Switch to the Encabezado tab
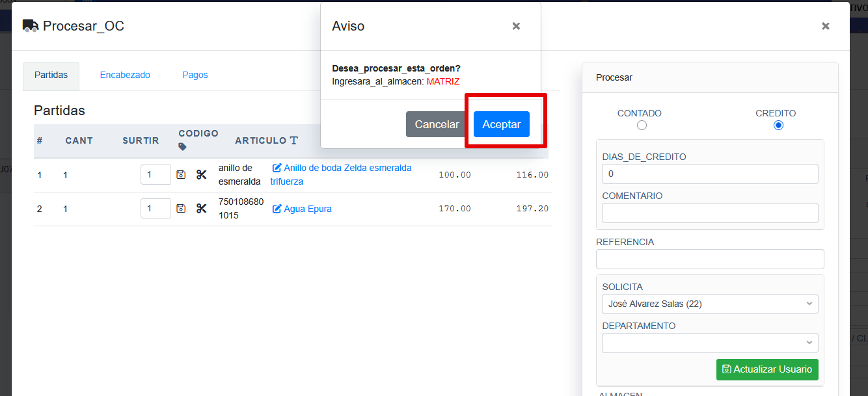Image resolution: width=868 pixels, height=396 pixels. click(125, 75)
